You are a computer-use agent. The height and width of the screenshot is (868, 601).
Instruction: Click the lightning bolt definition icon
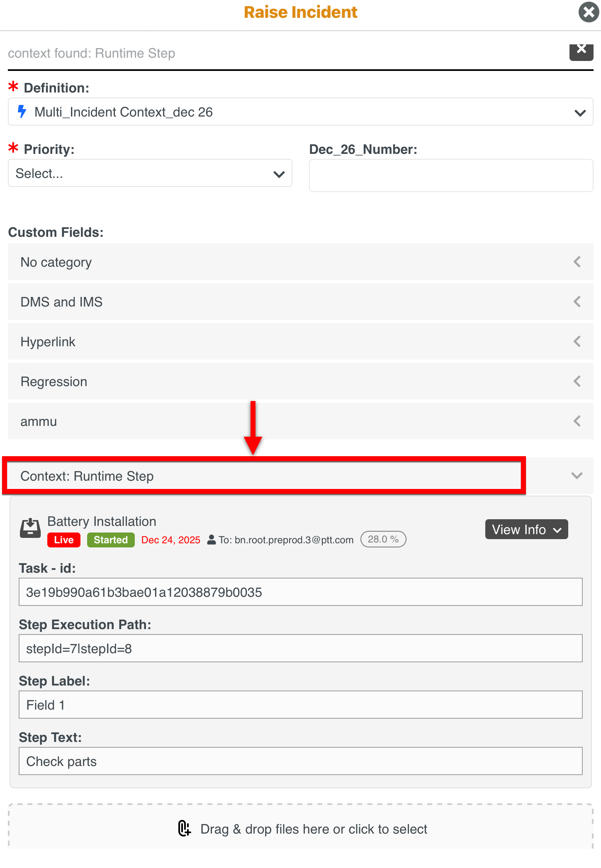click(22, 112)
